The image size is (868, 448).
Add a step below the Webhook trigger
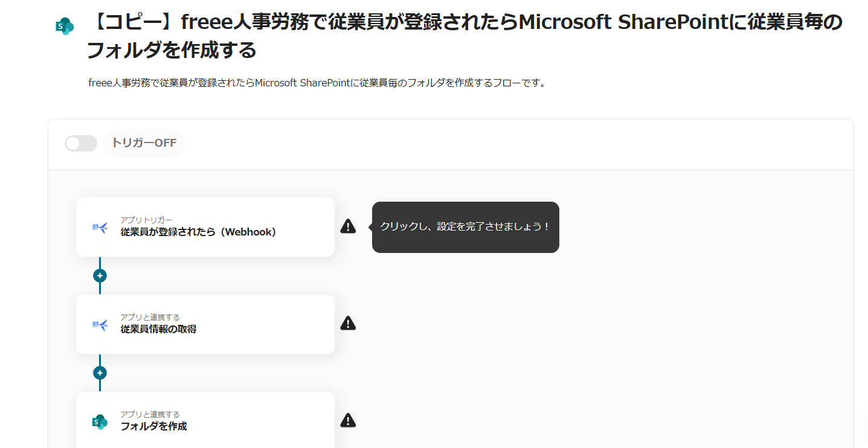pyautogui.click(x=100, y=275)
